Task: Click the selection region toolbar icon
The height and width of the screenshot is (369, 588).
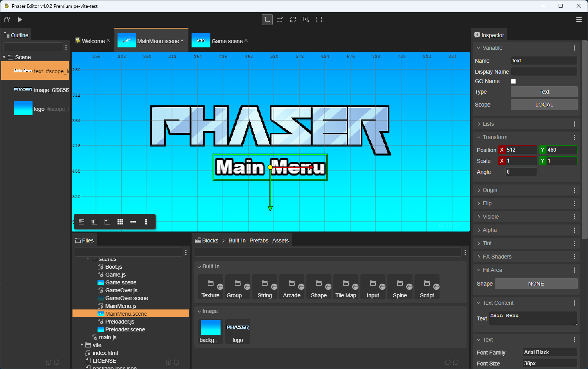Action: (x=306, y=20)
